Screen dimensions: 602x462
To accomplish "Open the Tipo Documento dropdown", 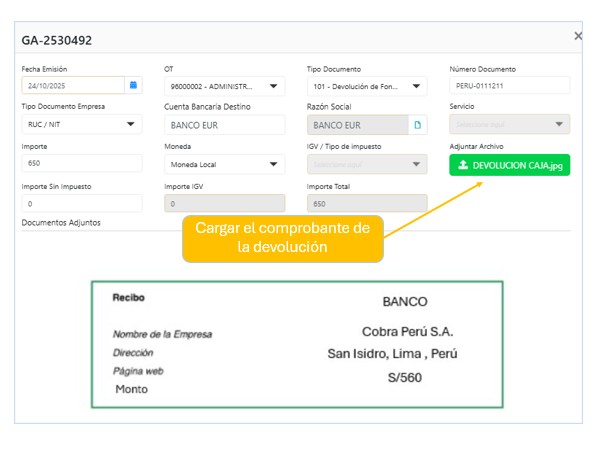I will tap(417, 87).
